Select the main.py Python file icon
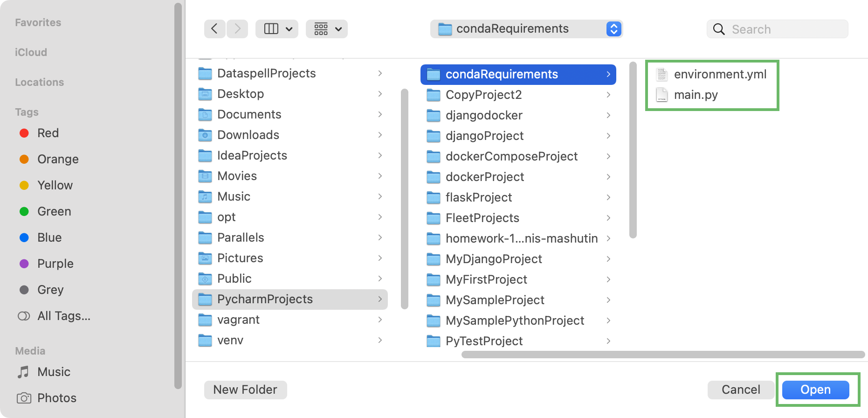The height and width of the screenshot is (418, 868). tap(661, 94)
